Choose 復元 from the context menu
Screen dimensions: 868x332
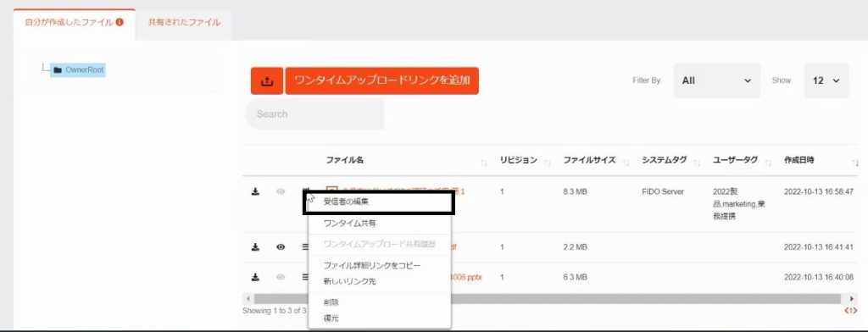(x=379, y=318)
